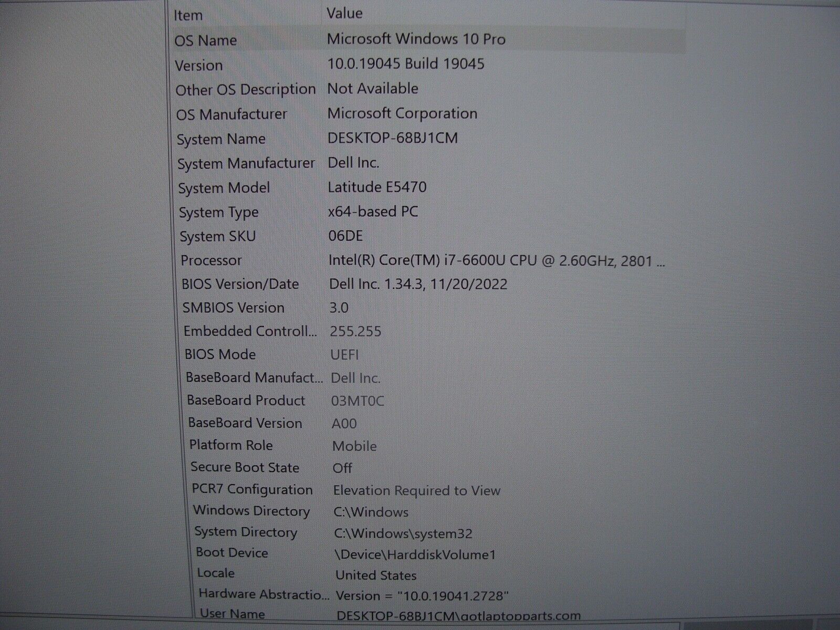Select the BaseBoard Manufacturer row label
Viewport: 840px width, 630px height.
pos(254,377)
